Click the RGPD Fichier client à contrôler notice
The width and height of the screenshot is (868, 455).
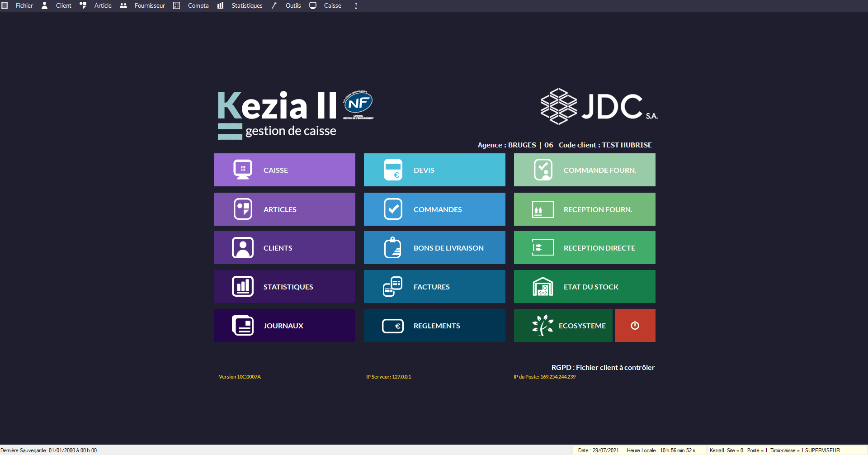coord(603,367)
